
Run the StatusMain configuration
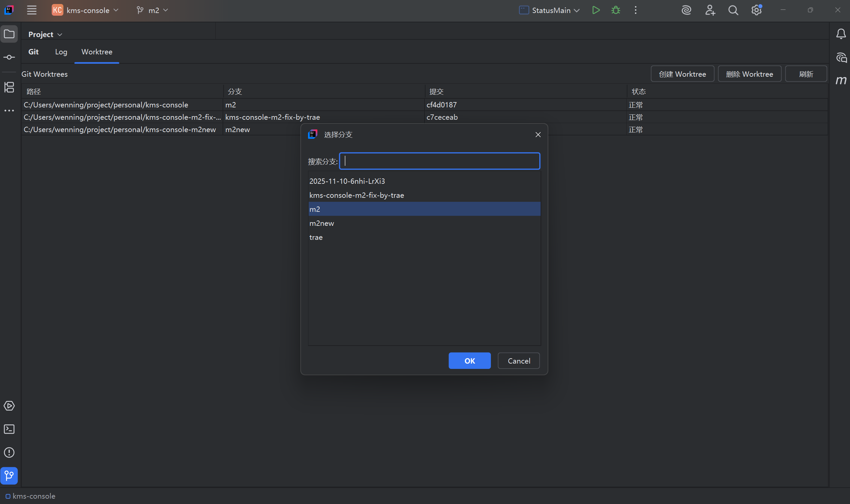click(596, 10)
